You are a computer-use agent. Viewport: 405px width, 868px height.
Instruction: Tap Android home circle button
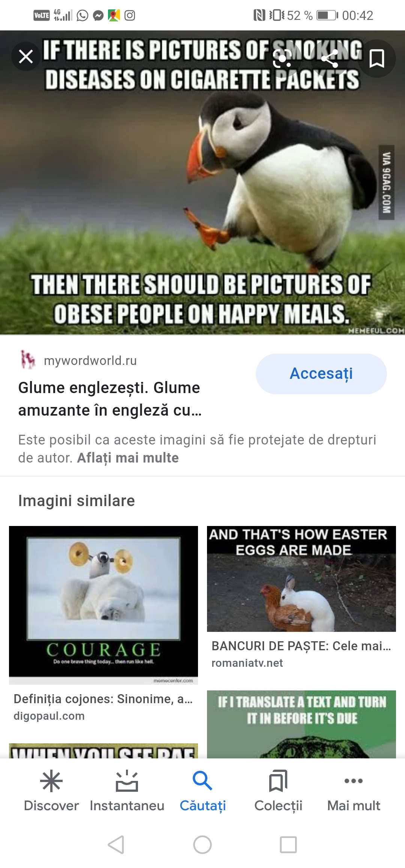[202, 845]
